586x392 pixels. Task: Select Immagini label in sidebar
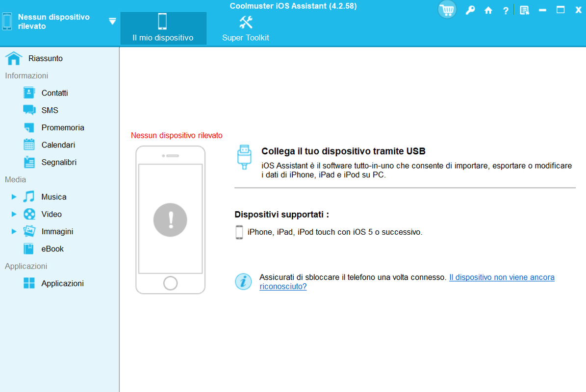coord(57,231)
